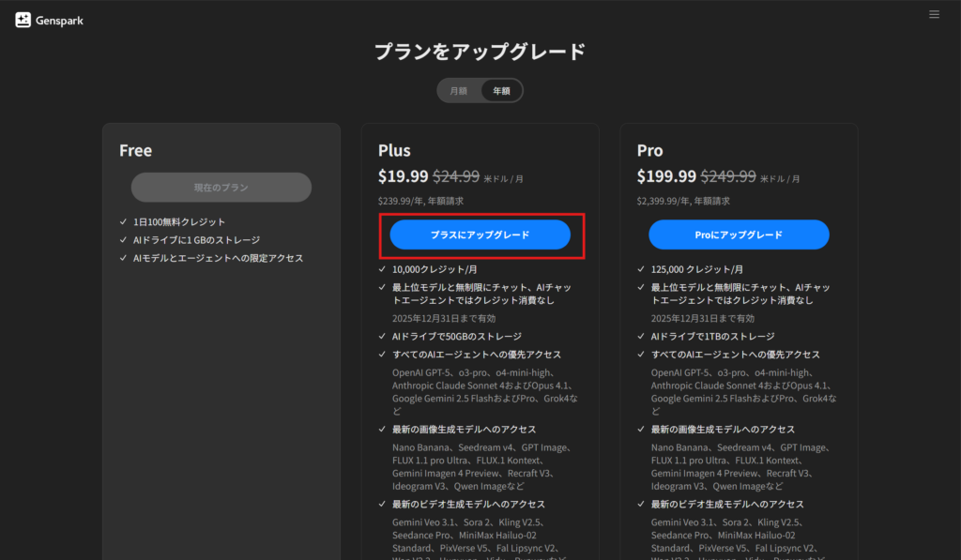961x560 pixels.
Task: Click the プランをアップグレード page heading
Action: 480,52
